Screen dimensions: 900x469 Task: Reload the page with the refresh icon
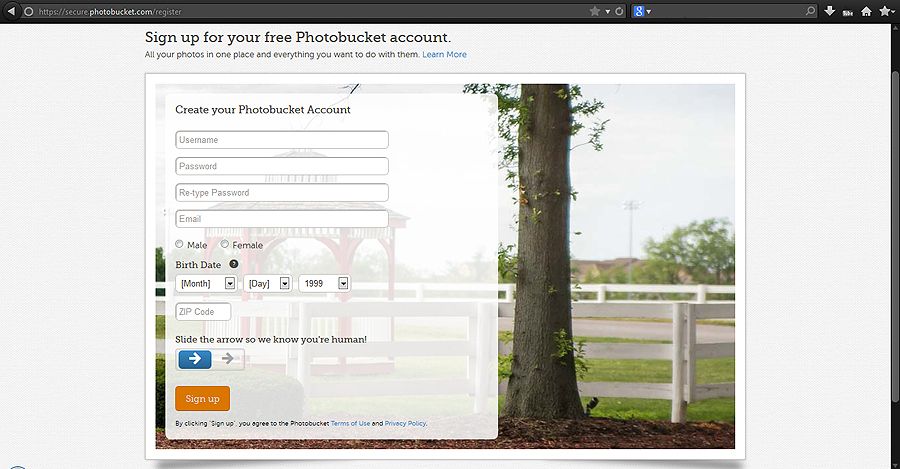(619, 11)
